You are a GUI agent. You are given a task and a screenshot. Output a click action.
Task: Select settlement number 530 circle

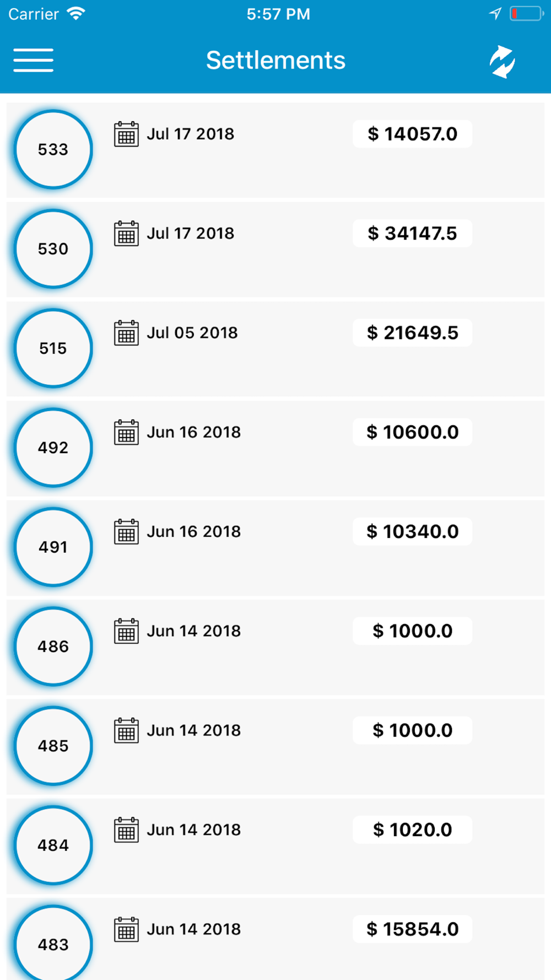pyautogui.click(x=53, y=249)
